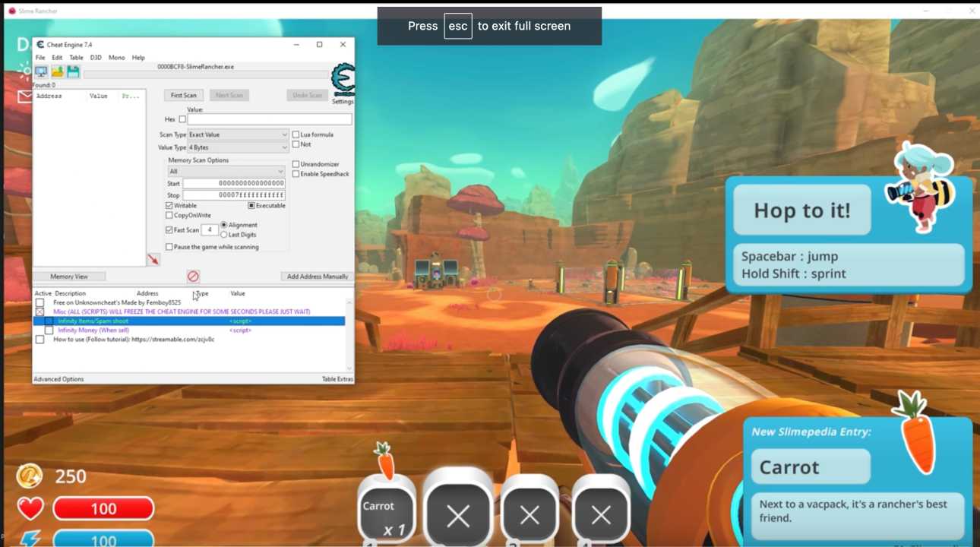
Task: Open the File menu
Action: (40, 58)
